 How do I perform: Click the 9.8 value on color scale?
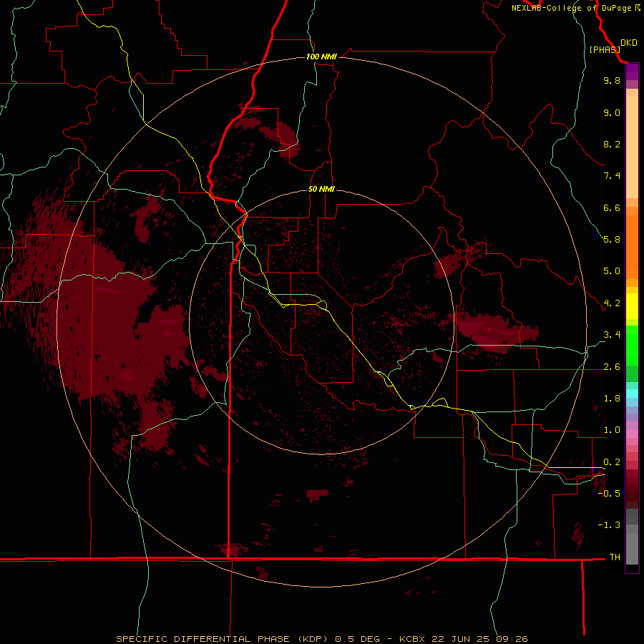[612, 80]
